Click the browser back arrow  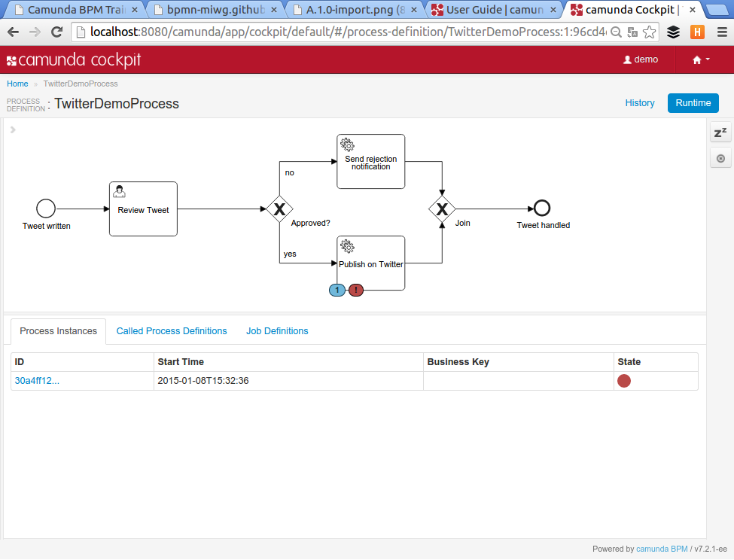[x=13, y=32]
